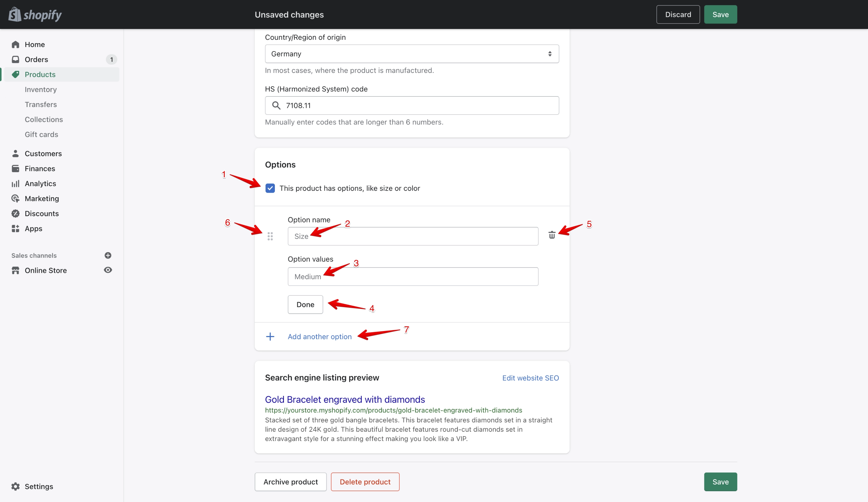
Task: Click the Customers person icon
Action: click(15, 153)
